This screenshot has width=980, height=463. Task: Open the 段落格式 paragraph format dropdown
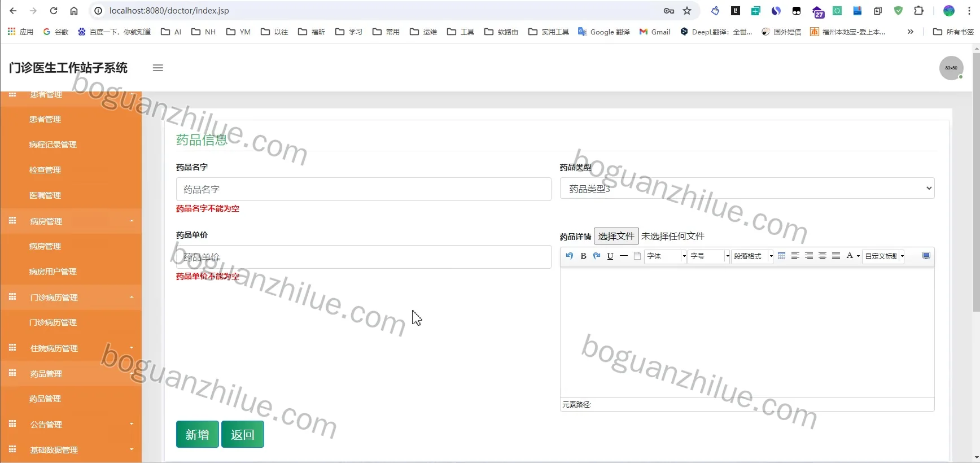pyautogui.click(x=753, y=256)
